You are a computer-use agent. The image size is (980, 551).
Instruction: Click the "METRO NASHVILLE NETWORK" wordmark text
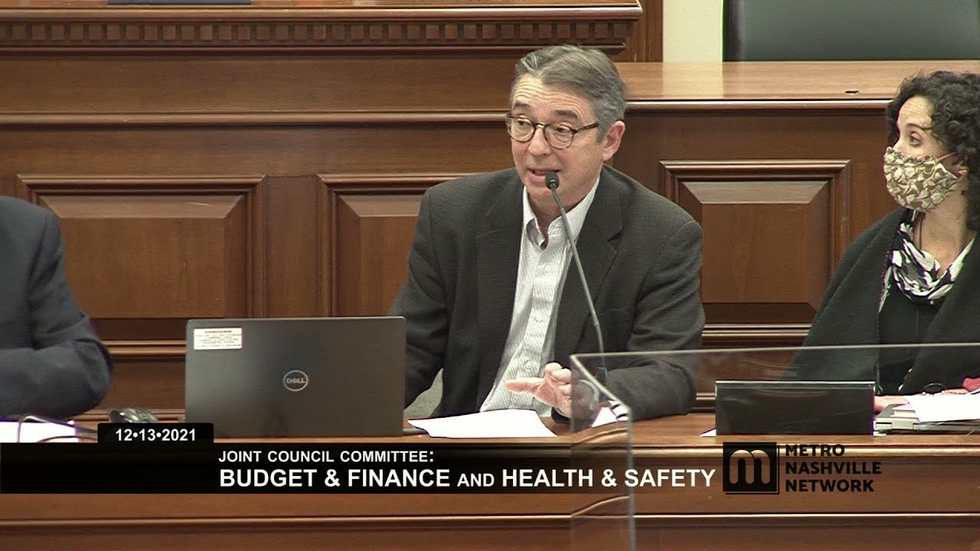[x=833, y=468]
